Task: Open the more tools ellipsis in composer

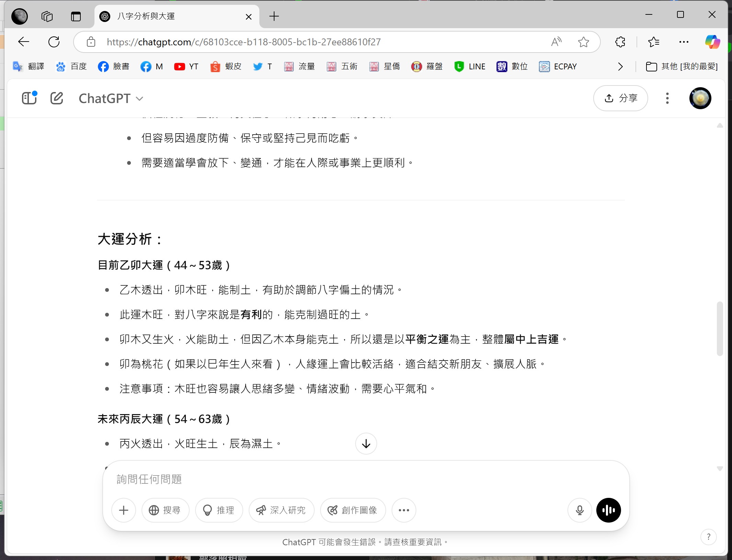Action: 404,510
